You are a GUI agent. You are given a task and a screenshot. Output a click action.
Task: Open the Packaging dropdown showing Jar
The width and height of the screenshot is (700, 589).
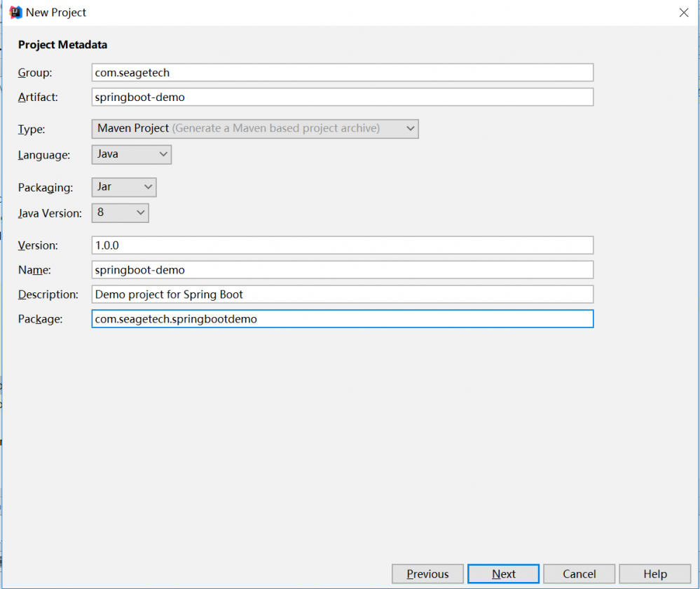pyautogui.click(x=124, y=187)
